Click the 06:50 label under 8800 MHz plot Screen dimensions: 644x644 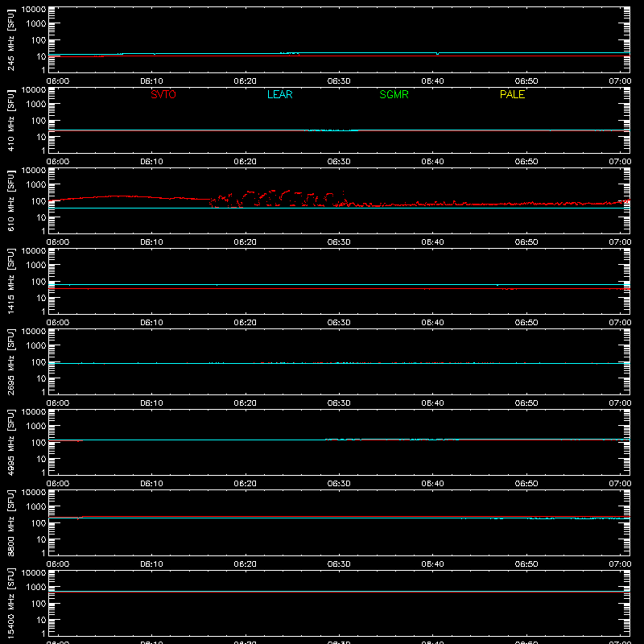(x=526, y=564)
